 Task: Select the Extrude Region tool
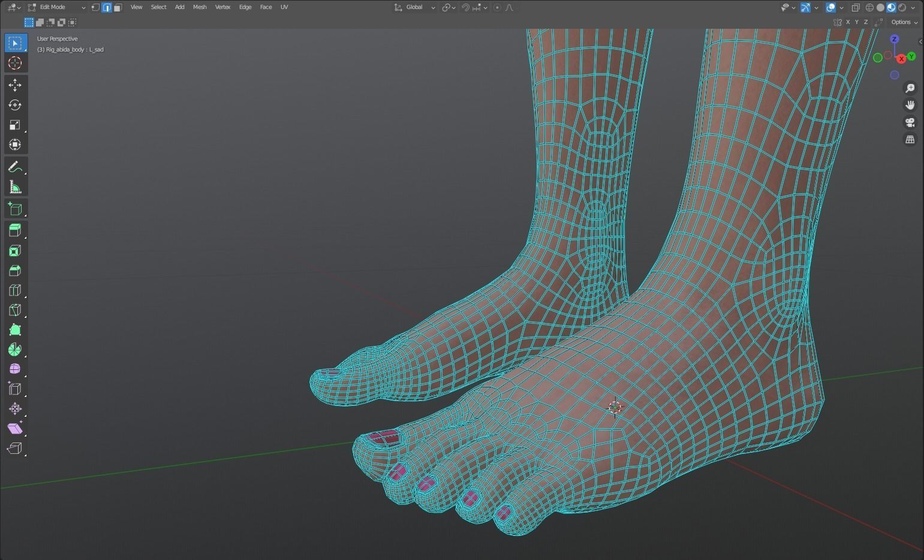[x=15, y=231]
